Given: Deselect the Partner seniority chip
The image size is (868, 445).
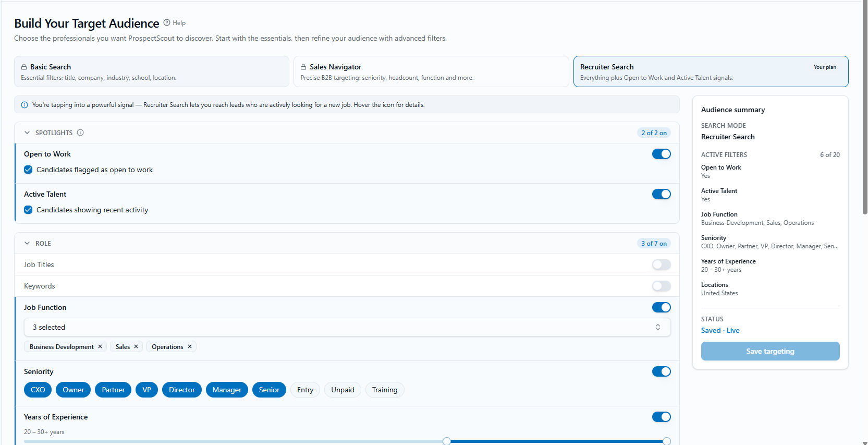Looking at the screenshot, I should pos(113,390).
